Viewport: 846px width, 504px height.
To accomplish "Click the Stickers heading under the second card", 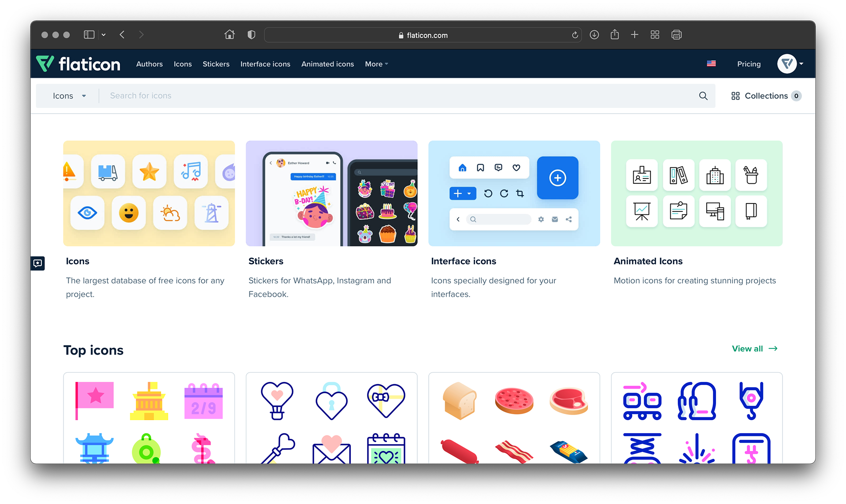I will pos(266,261).
